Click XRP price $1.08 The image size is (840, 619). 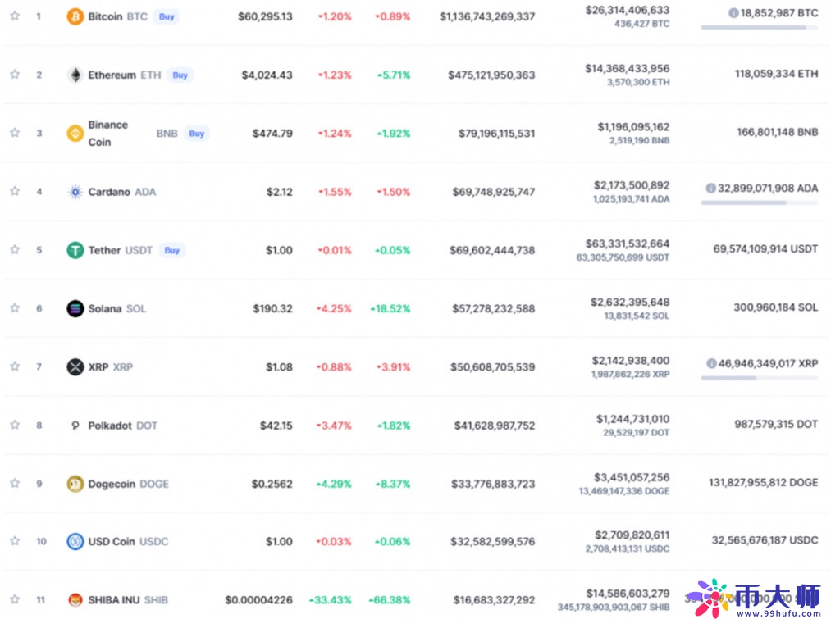pyautogui.click(x=279, y=366)
